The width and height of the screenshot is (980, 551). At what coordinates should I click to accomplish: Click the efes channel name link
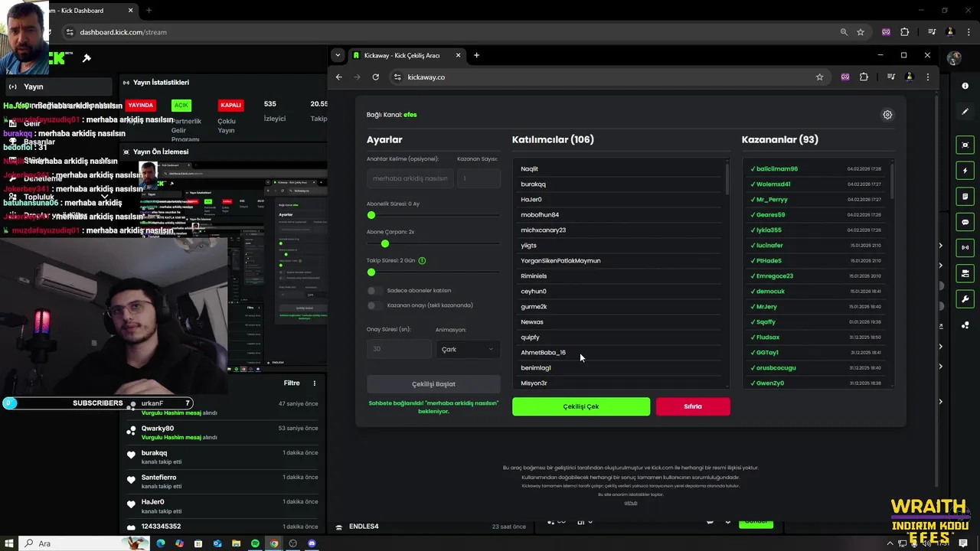(x=410, y=115)
